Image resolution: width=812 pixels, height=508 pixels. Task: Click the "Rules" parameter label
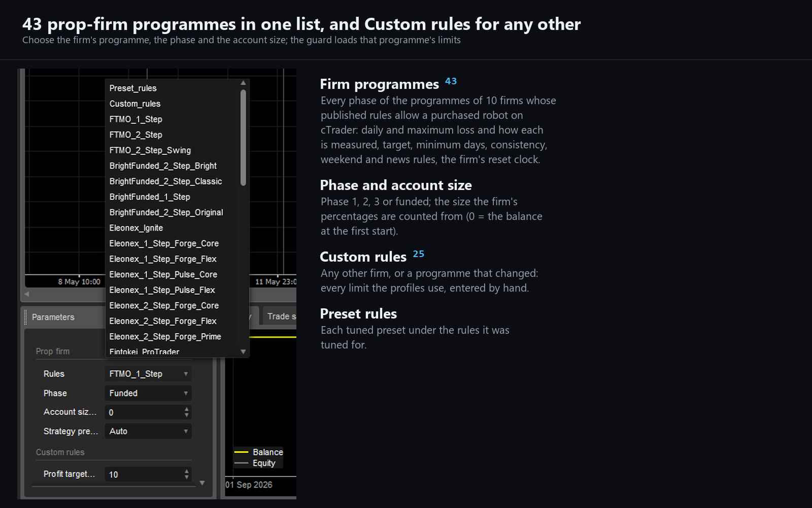pyautogui.click(x=54, y=374)
